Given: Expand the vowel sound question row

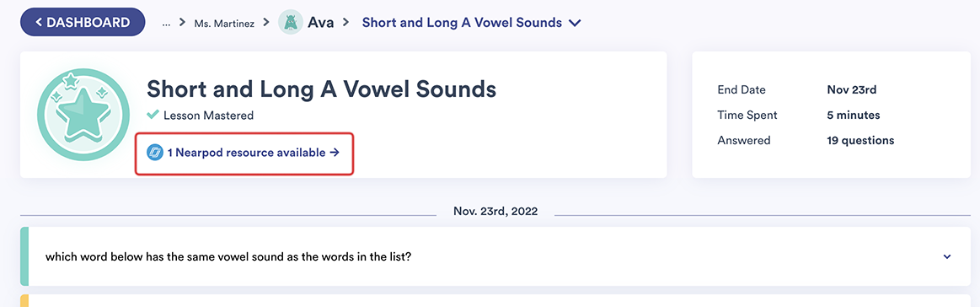Looking at the screenshot, I should 947,256.
